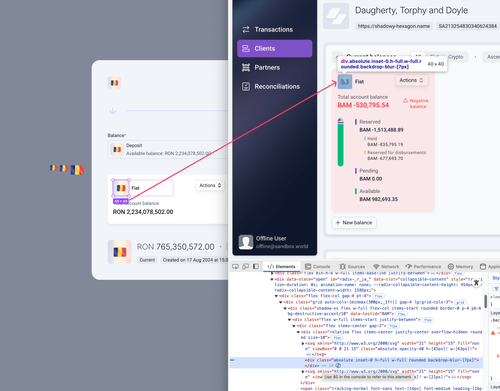Open the Actions dropdown in the RON card
Image resolution: width=500 pixels, height=391 pixels.
(210, 185)
